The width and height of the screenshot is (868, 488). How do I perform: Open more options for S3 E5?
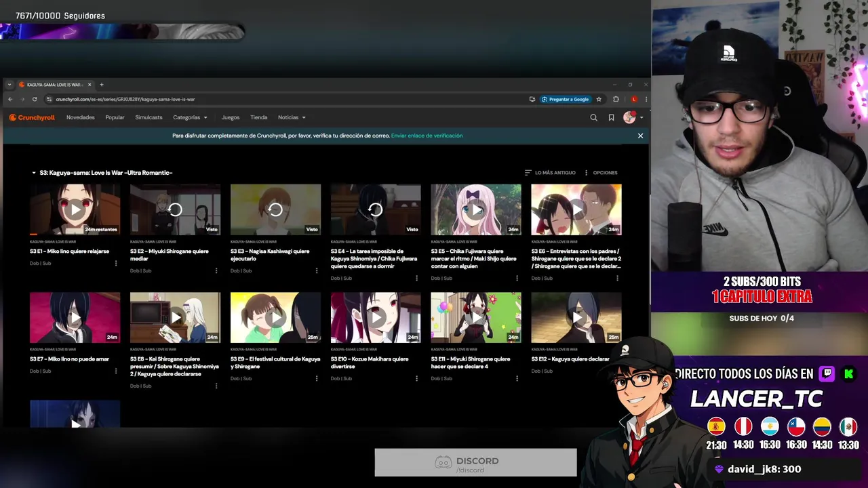pyautogui.click(x=517, y=278)
